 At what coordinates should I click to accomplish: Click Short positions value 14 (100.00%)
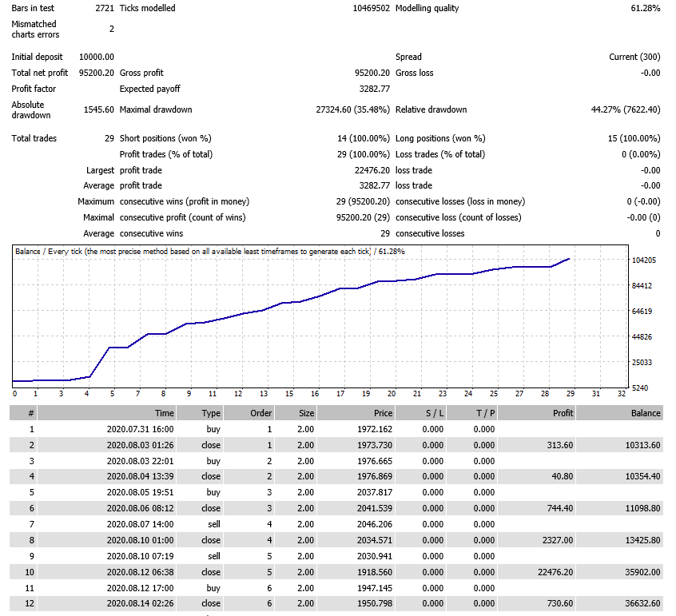364,138
